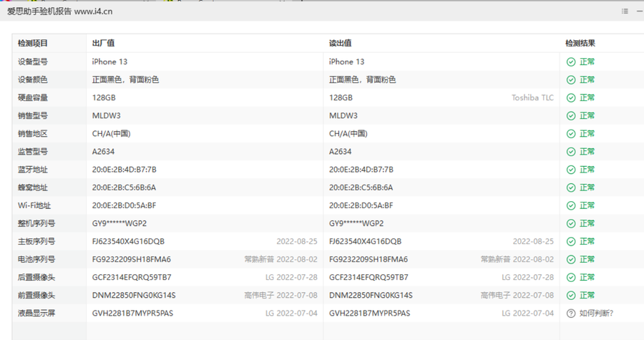Viewport: 644px width, 340px height.
Task: Open the 如何判断? help link
Action: coord(596,313)
